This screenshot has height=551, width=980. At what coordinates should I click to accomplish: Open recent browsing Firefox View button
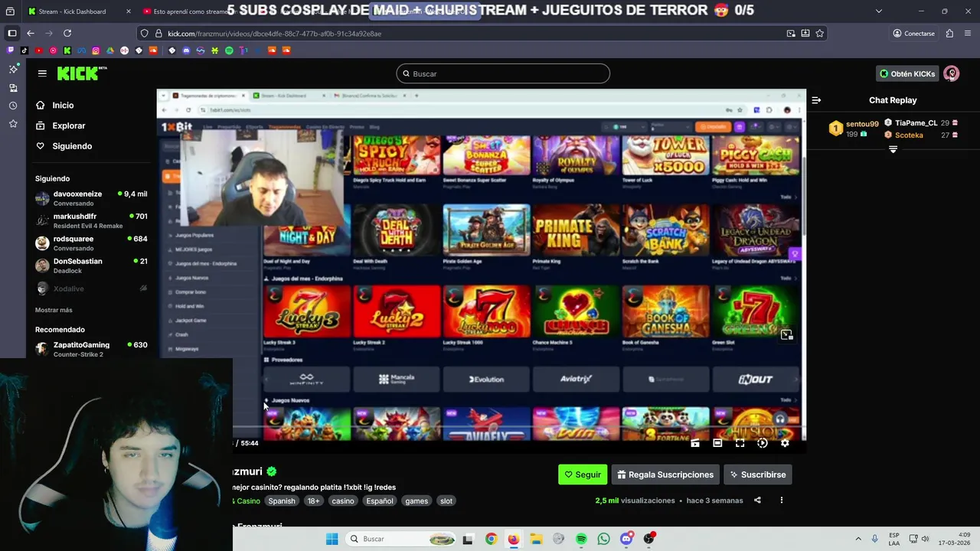[x=11, y=11]
